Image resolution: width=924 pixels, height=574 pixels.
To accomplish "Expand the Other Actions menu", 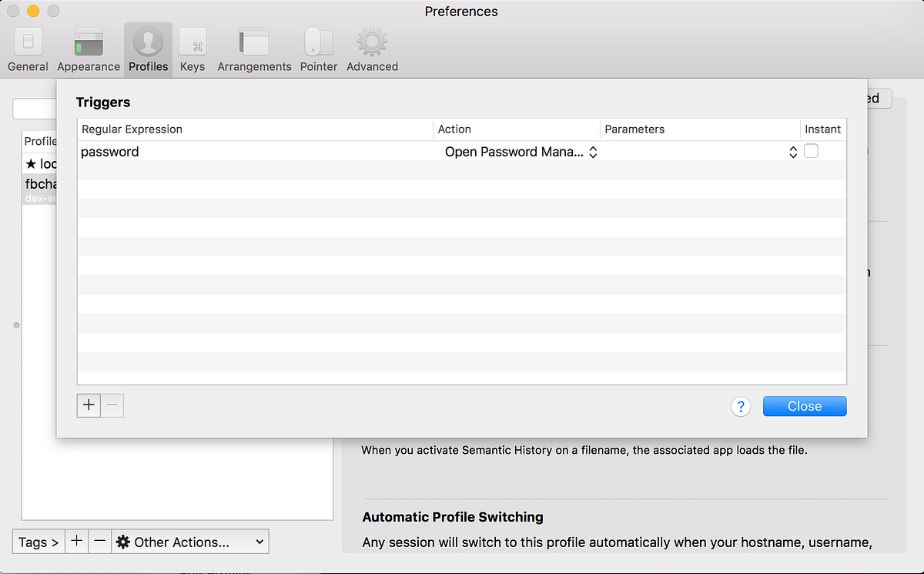I will 190,542.
